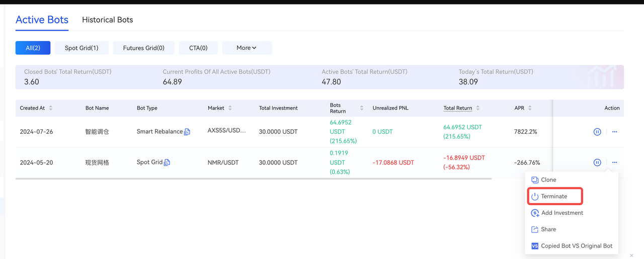Click the small close X at bottom right

[x=631, y=255]
